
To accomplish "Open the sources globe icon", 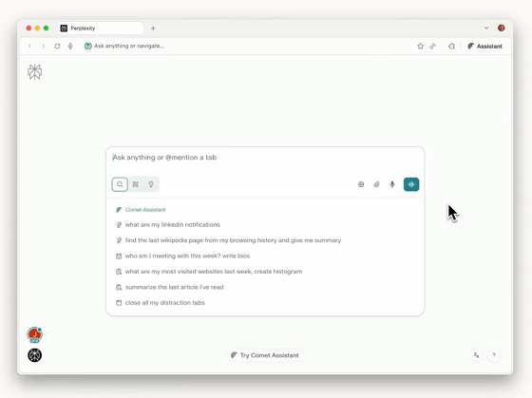I will click(361, 184).
